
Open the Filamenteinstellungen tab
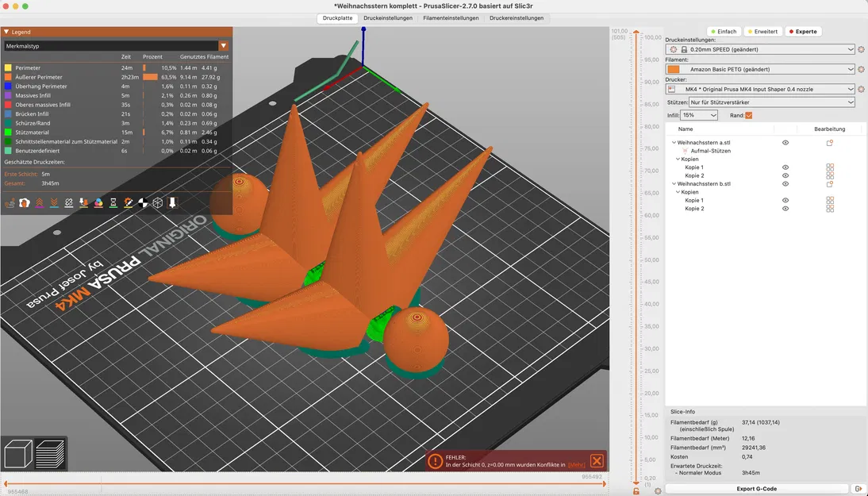(451, 18)
